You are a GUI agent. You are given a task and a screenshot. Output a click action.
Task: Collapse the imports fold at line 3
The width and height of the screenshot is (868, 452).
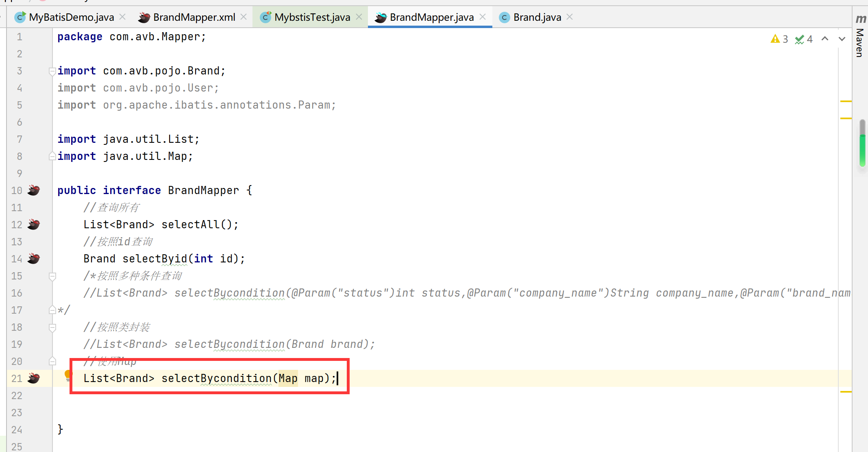52,71
